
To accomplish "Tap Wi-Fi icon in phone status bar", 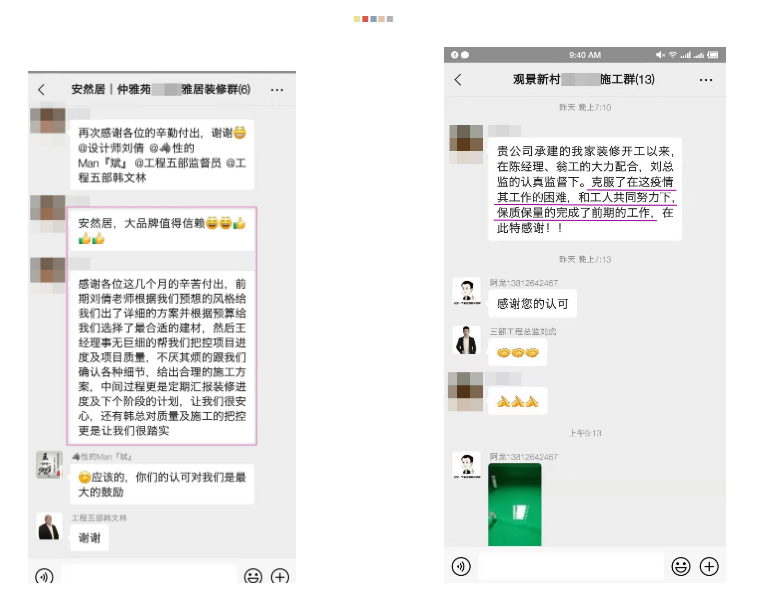I will pos(673,55).
